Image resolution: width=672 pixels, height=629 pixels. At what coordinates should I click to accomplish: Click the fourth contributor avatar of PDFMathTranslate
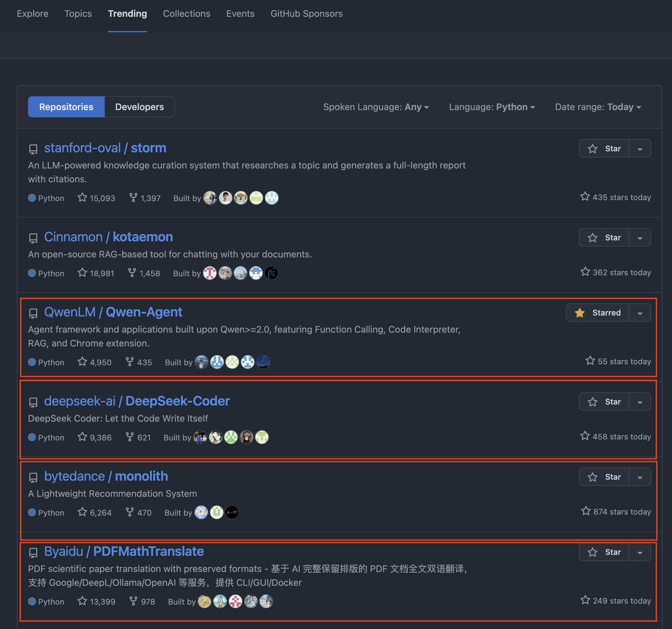point(251,601)
